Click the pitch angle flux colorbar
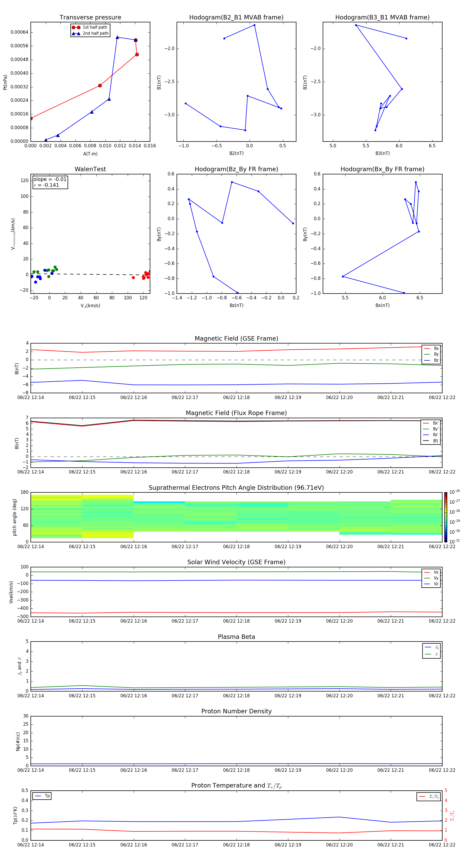 pos(446,517)
